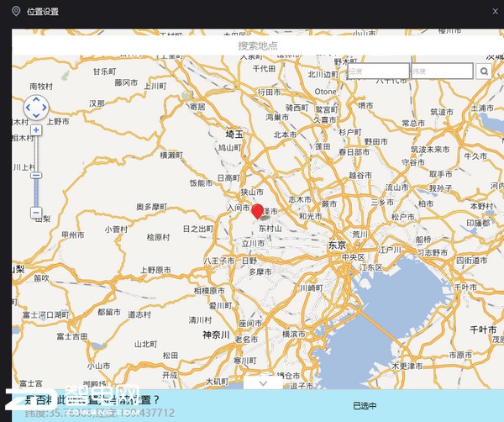Screen dimensions: 504x422
Task: Pan map left with the compass arrow
Action: (x=27, y=108)
